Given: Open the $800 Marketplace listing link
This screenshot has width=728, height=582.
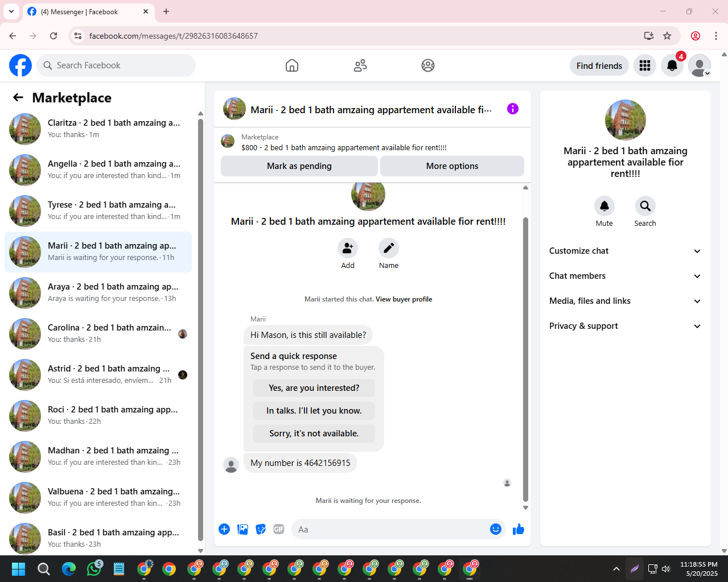Looking at the screenshot, I should point(344,147).
